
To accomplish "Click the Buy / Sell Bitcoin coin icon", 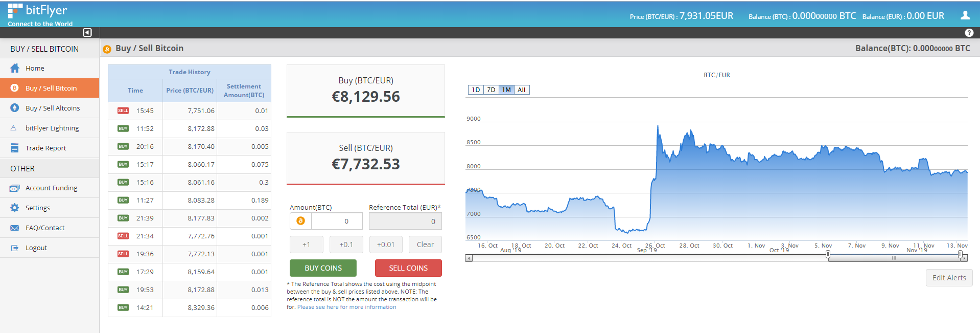I will [15, 88].
